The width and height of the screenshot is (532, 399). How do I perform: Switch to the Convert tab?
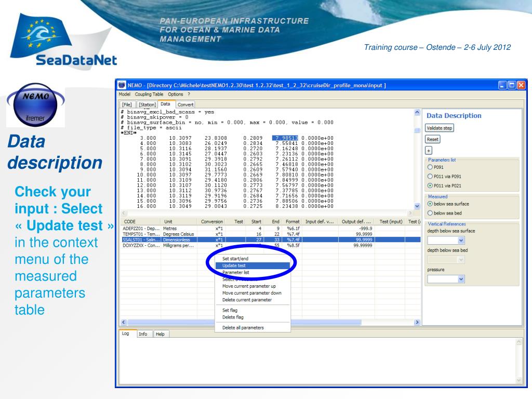coord(185,104)
